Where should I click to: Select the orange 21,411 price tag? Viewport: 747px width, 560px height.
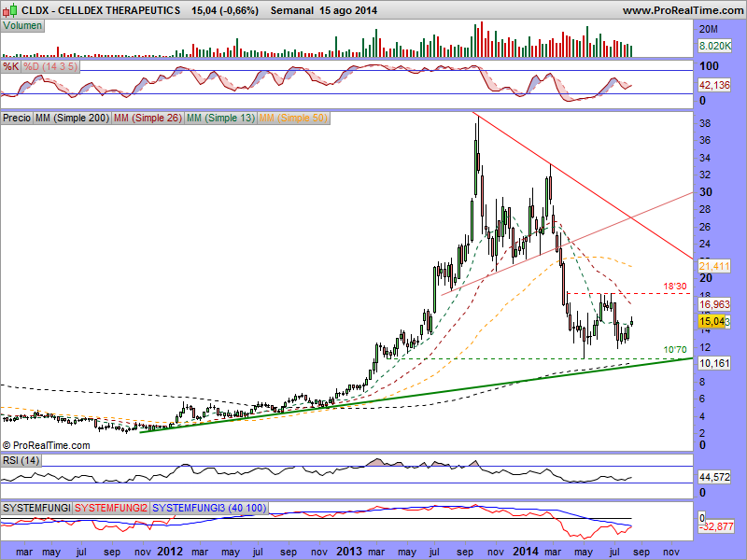714,266
